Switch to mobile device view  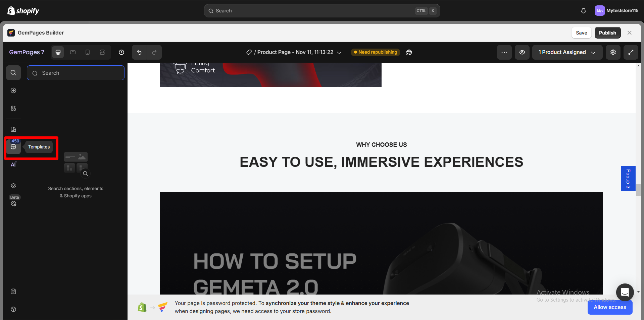point(88,52)
